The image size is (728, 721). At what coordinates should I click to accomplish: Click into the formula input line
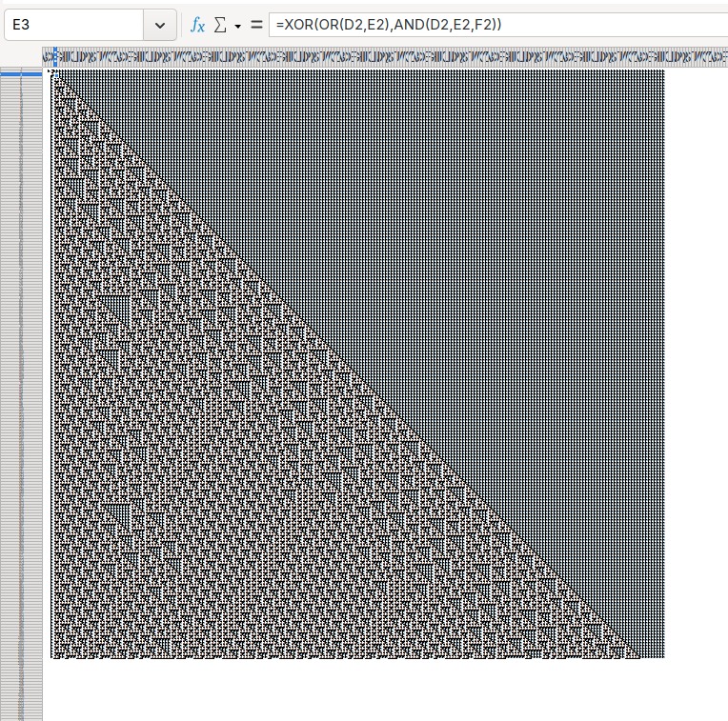pyautogui.click(x=498, y=25)
